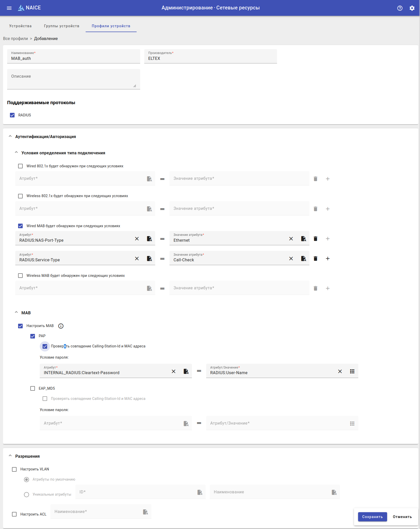Enable the EAP_MD5 checkbox

tap(33, 388)
